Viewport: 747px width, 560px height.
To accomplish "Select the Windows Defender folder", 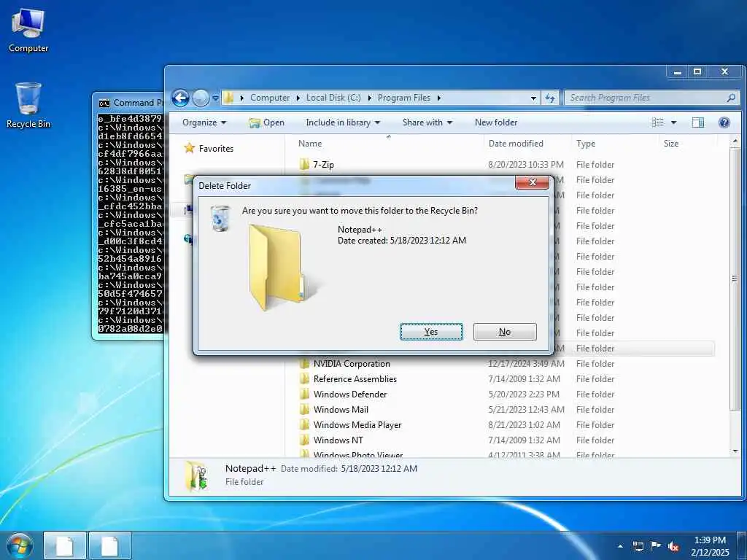I will click(x=349, y=394).
